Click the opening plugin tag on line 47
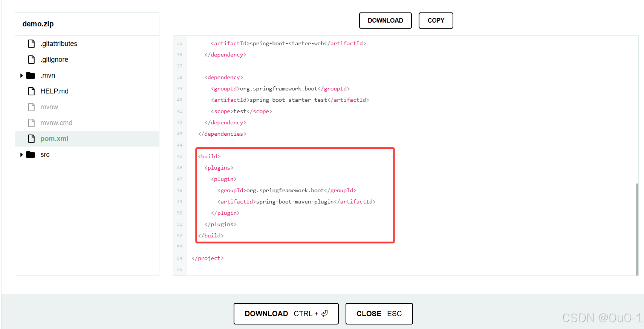The image size is (644, 329). 224,179
